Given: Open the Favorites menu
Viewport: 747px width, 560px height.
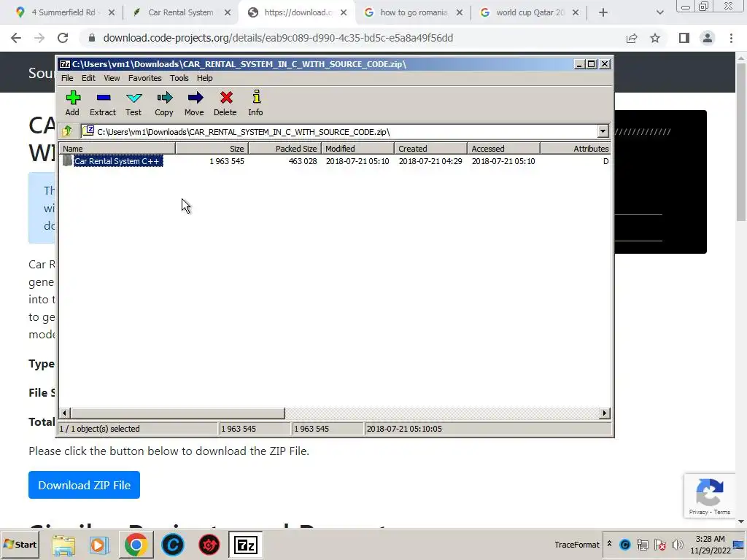Looking at the screenshot, I should coord(145,78).
